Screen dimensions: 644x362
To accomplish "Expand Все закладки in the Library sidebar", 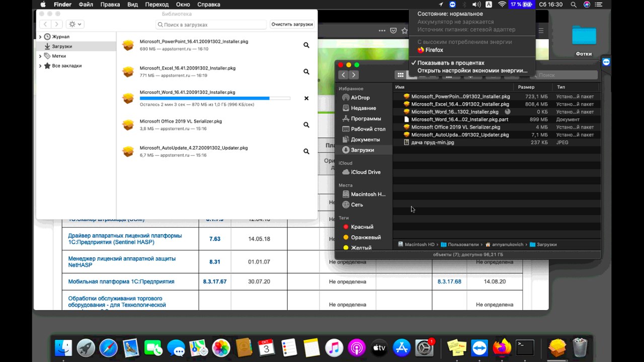I will click(40, 65).
